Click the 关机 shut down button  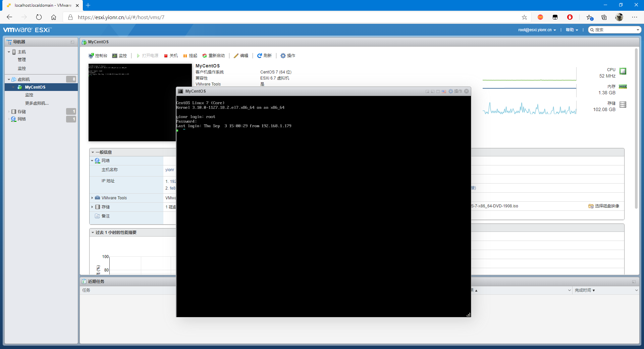(x=171, y=56)
